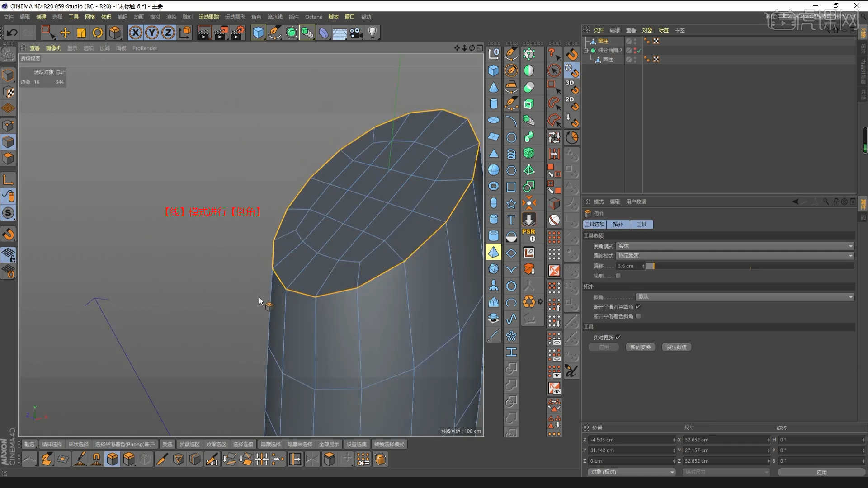868x488 pixels.
Task: Open render settings gear clapperboard icon
Action: tap(238, 33)
